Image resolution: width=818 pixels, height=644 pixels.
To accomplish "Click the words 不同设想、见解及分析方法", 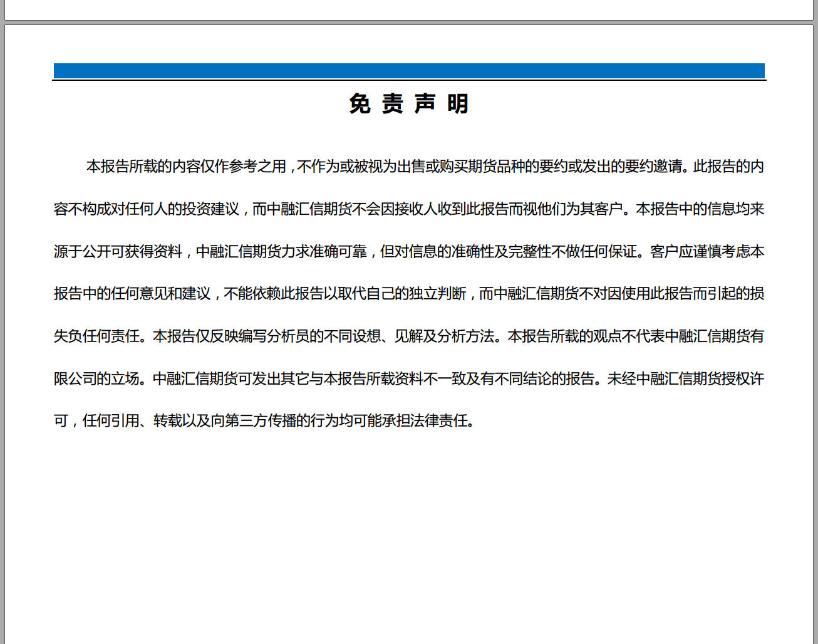I will (x=409, y=336).
